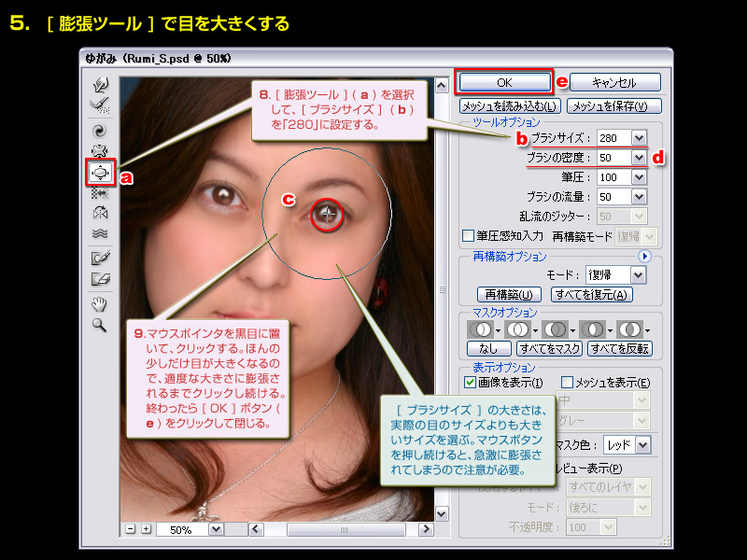This screenshot has height=560, width=747.
Task: Select the Freeze Mask tool
Action: (100, 258)
